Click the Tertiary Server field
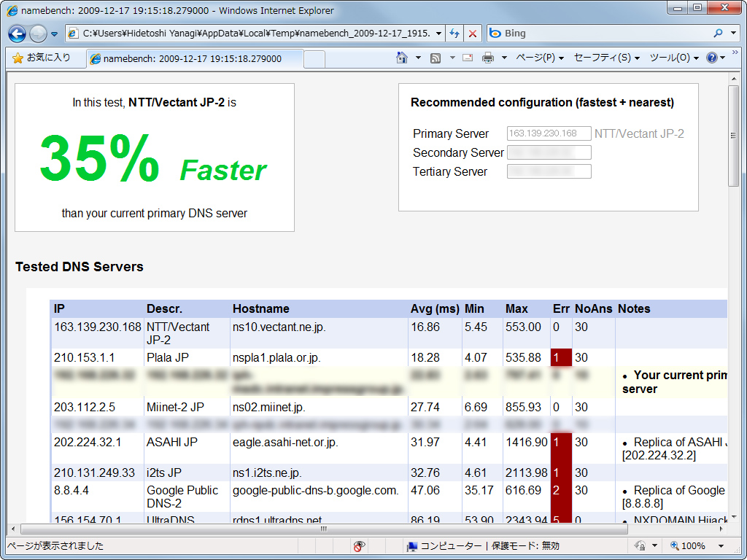The width and height of the screenshot is (747, 560). pyautogui.click(x=549, y=171)
